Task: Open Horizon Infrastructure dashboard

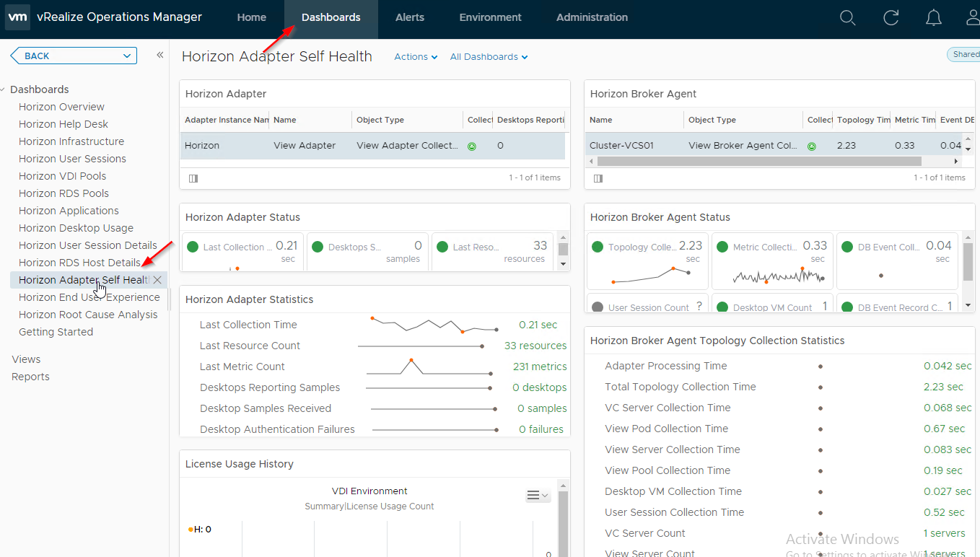Action: (x=71, y=141)
